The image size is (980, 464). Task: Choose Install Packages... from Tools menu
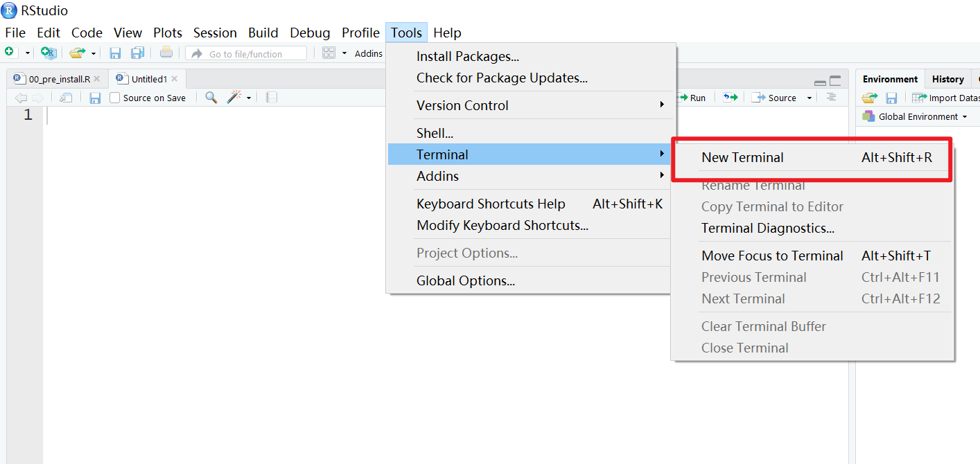coord(530,57)
